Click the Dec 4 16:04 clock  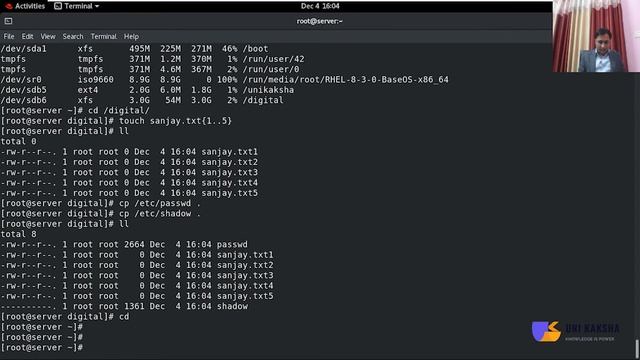coord(320,6)
